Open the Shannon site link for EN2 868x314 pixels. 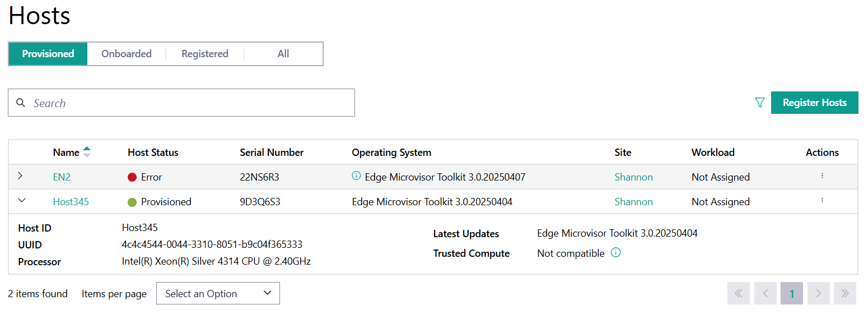click(634, 177)
